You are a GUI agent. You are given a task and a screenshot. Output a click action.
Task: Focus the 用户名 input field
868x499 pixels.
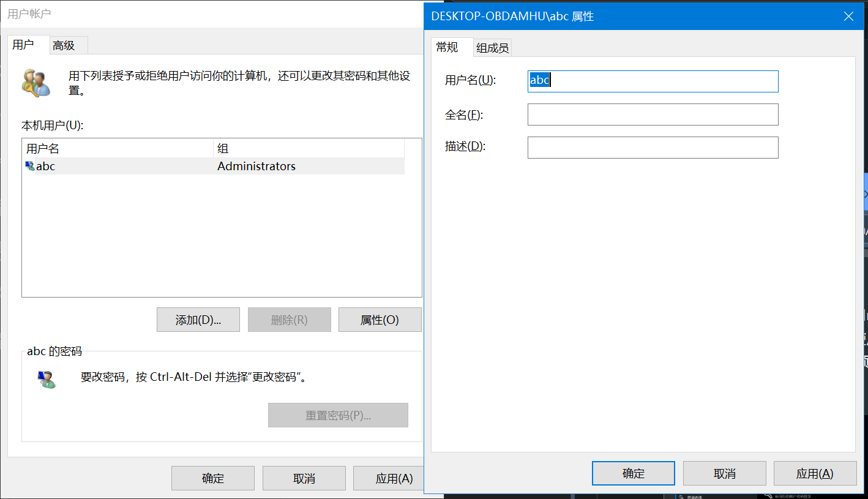[653, 81]
